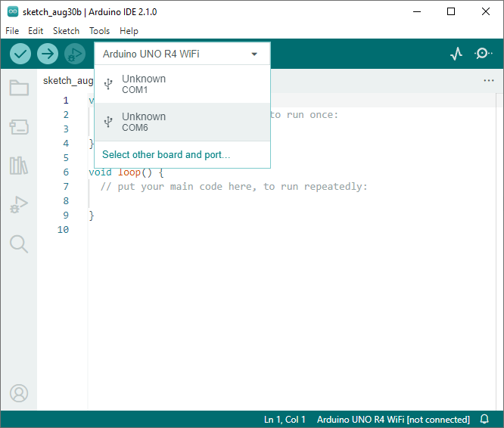Open the Sketchbook folder panel
Screen dimensions: 504x428
[x=19, y=87]
